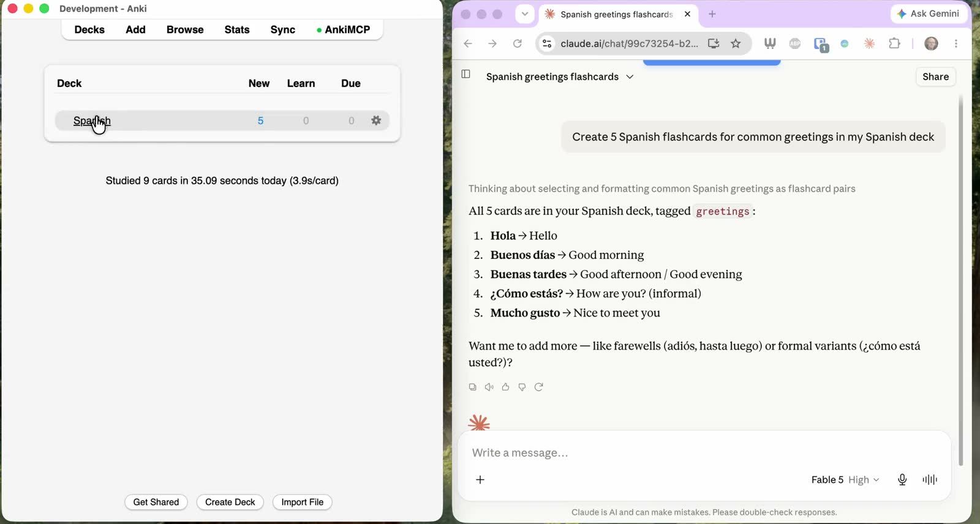Open the ABP ad blocker extension
The height and width of the screenshot is (524, 980).
[795, 43]
